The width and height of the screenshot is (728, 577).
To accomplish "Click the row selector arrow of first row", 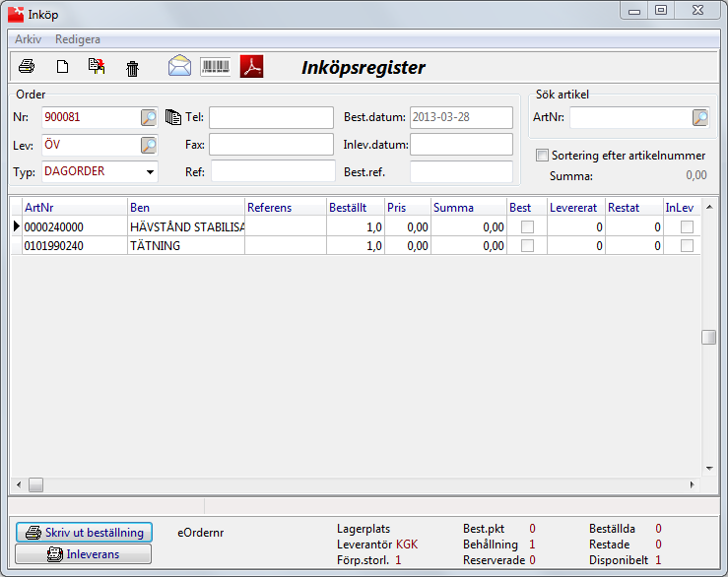I will (16, 226).
